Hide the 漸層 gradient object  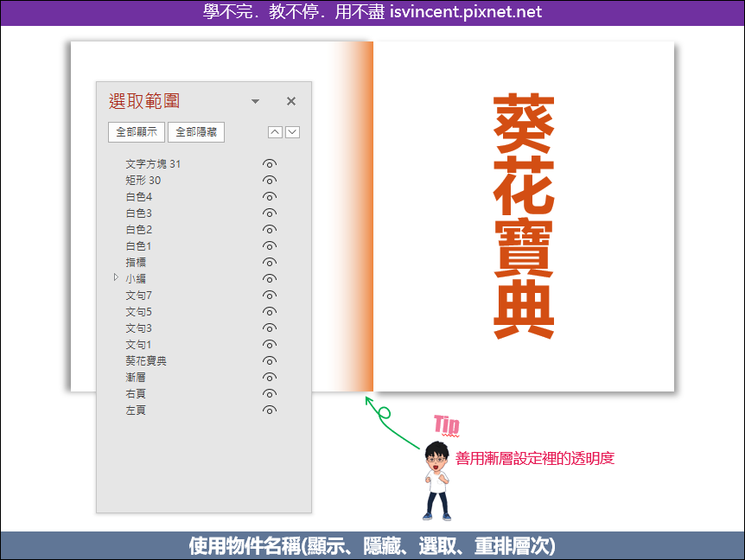[x=270, y=377]
